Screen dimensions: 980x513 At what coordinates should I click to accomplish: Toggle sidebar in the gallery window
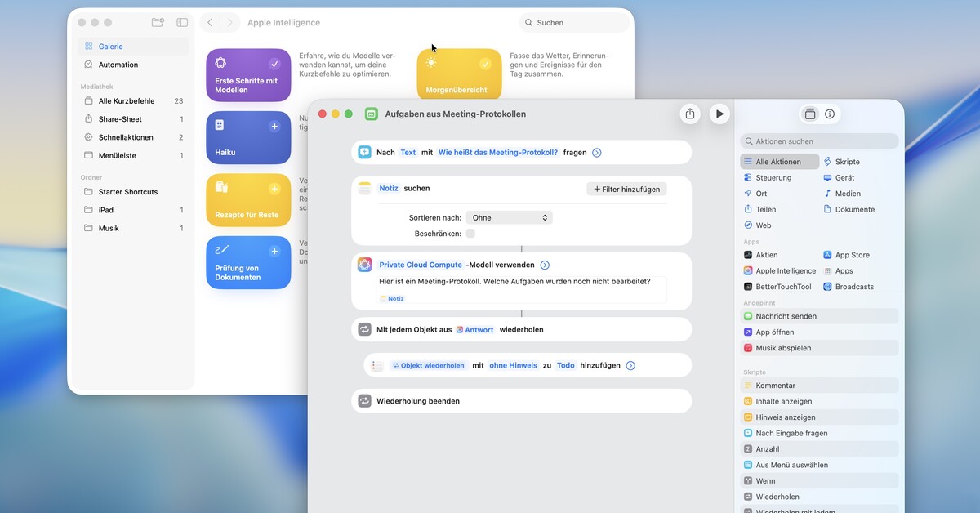click(x=182, y=23)
